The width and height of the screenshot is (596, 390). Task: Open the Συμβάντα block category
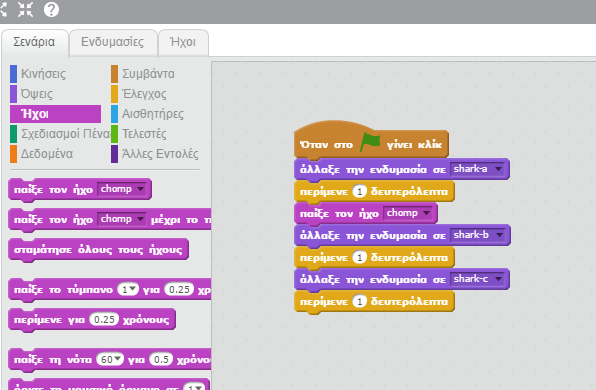(x=148, y=74)
